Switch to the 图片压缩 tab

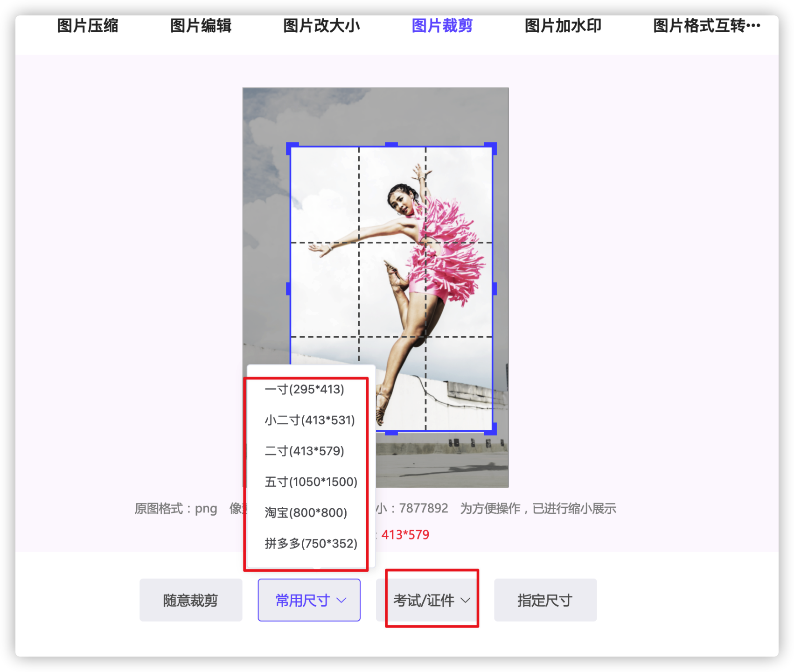point(89,27)
